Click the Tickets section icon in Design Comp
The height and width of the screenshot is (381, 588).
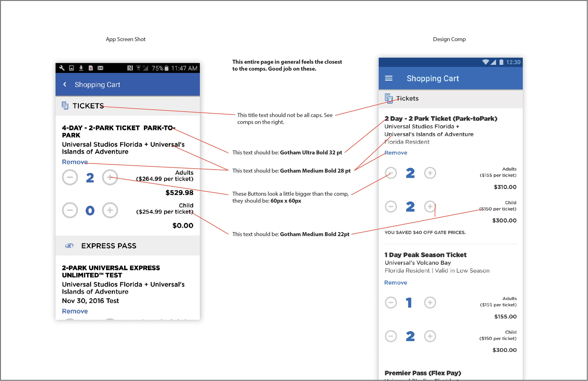[389, 98]
